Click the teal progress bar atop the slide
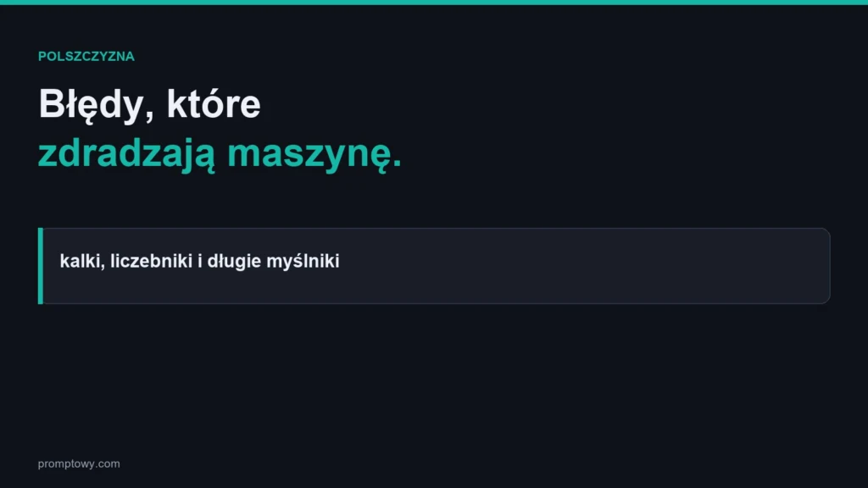 coord(434,3)
